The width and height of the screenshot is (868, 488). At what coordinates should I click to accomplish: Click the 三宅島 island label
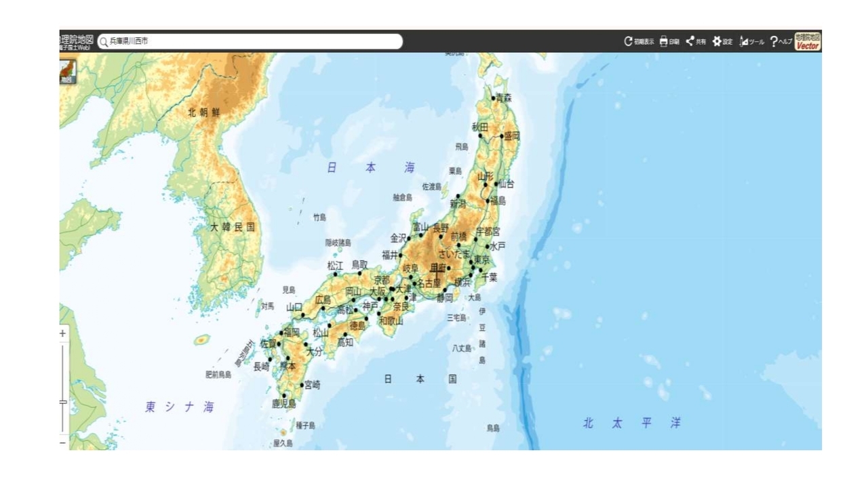(456, 317)
